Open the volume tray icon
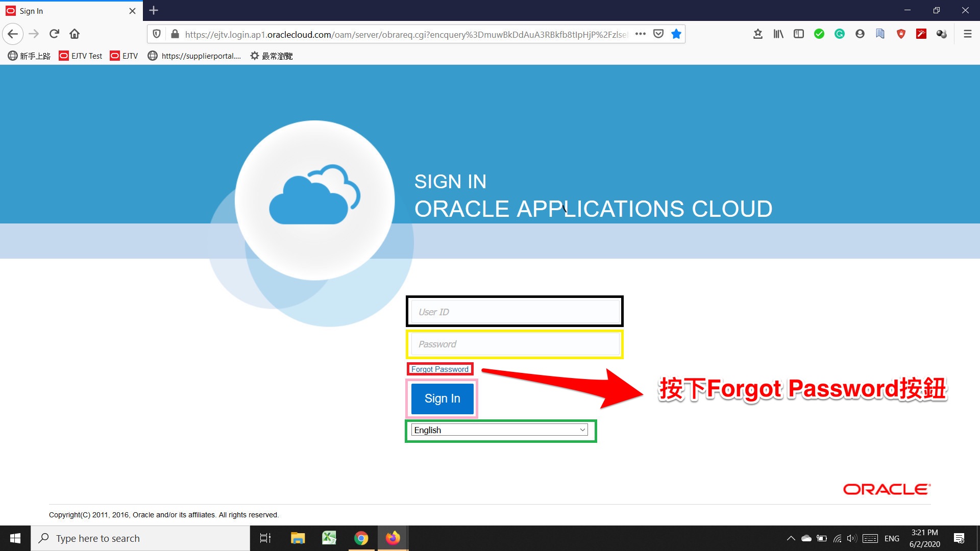Viewport: 980px width, 551px height. click(x=851, y=538)
